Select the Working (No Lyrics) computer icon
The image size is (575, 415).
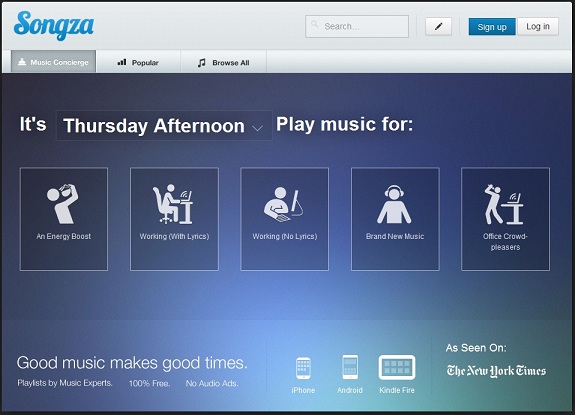(283, 204)
